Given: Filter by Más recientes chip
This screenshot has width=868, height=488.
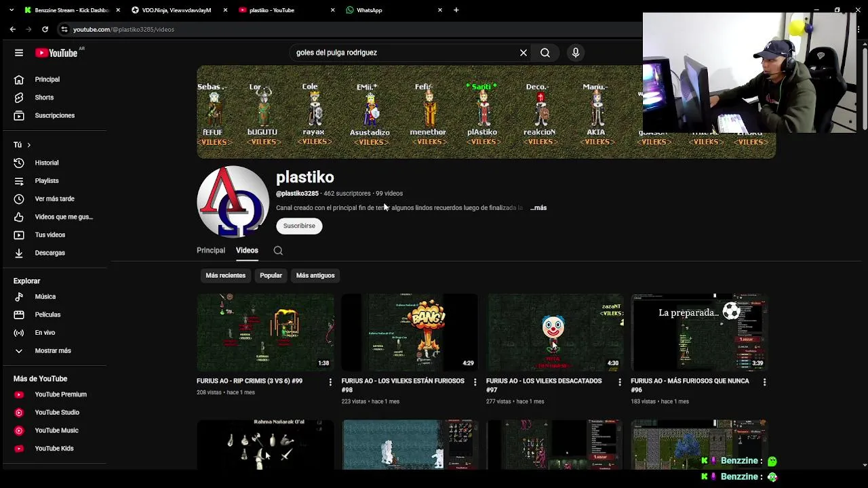Looking at the screenshot, I should [226, 275].
